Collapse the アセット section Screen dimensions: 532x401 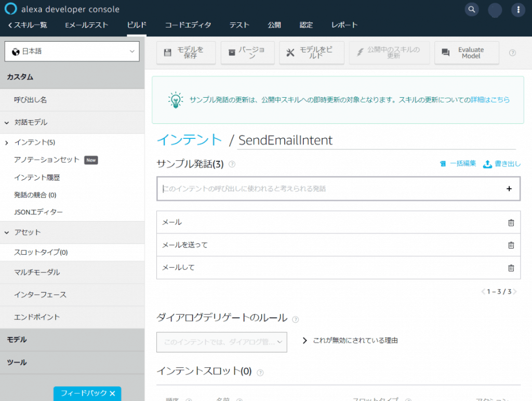pos(7,232)
